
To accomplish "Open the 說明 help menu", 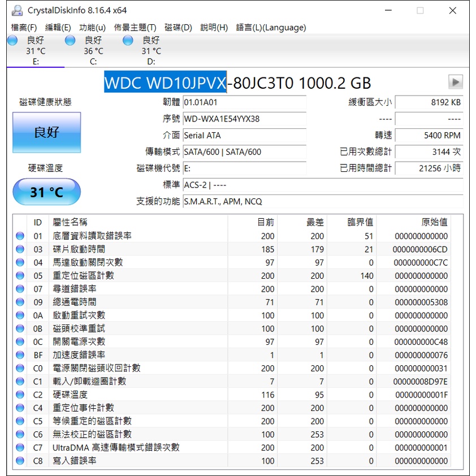I will coord(213,27).
